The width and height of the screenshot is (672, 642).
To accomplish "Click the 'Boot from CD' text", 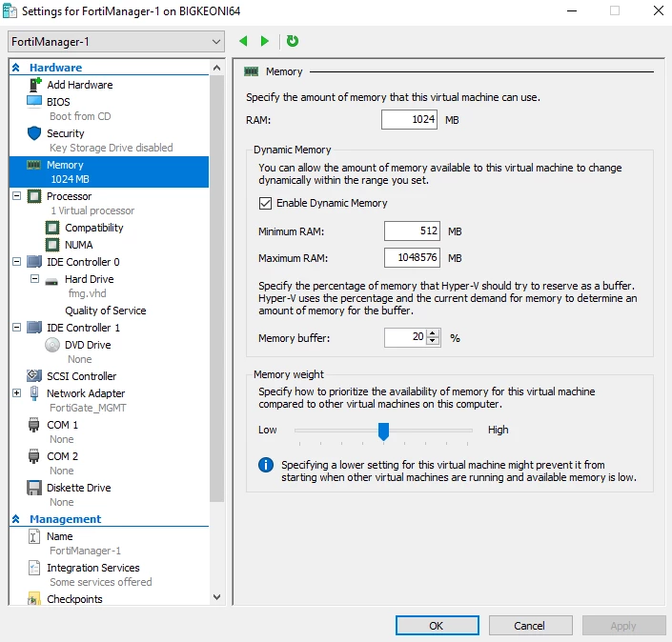I will click(80, 116).
